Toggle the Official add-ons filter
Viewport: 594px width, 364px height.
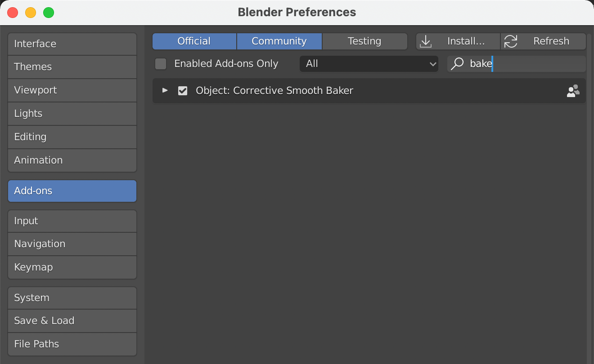click(x=194, y=41)
